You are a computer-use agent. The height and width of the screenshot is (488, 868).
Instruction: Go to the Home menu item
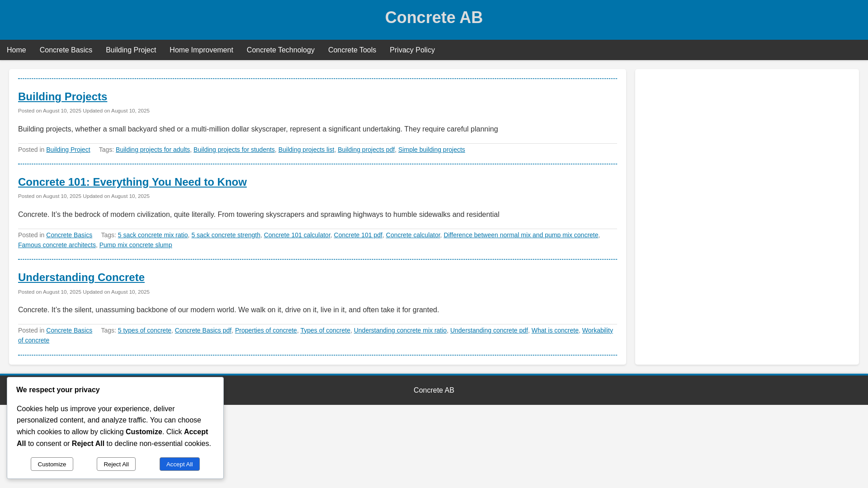(16, 50)
